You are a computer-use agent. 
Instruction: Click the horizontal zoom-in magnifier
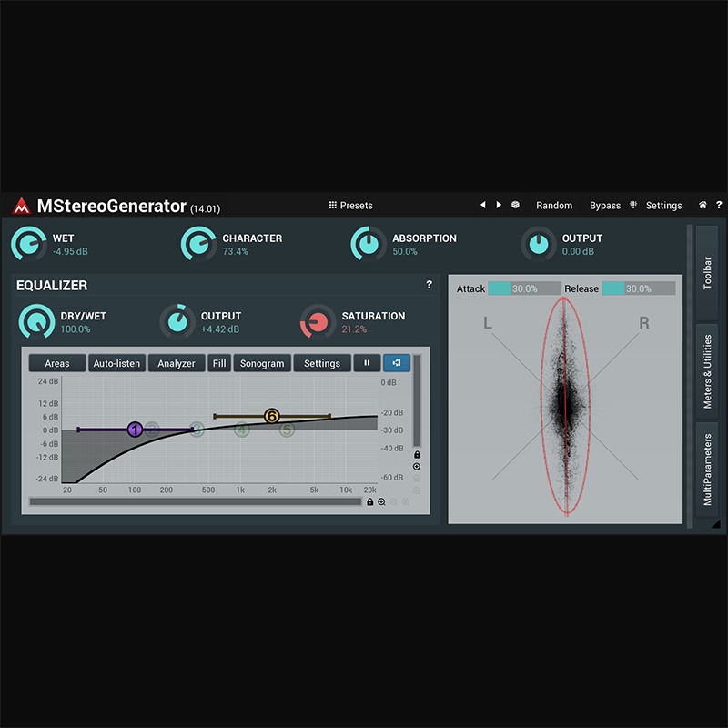pos(381,502)
